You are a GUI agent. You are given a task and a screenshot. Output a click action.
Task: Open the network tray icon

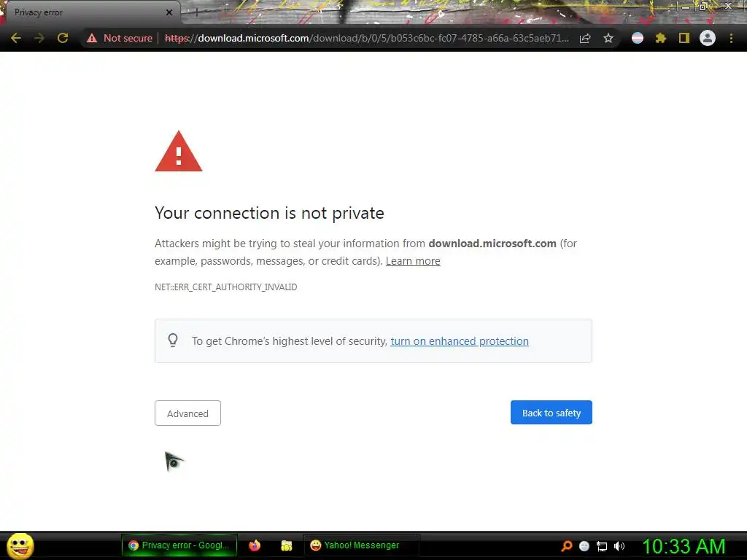pos(602,547)
